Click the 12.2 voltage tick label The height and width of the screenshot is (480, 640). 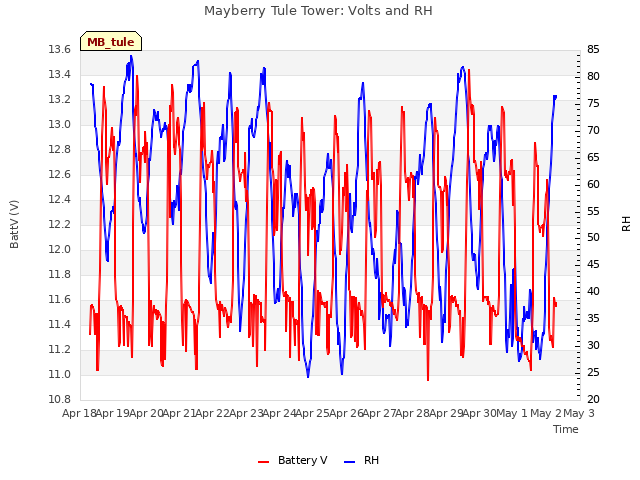[60, 224]
